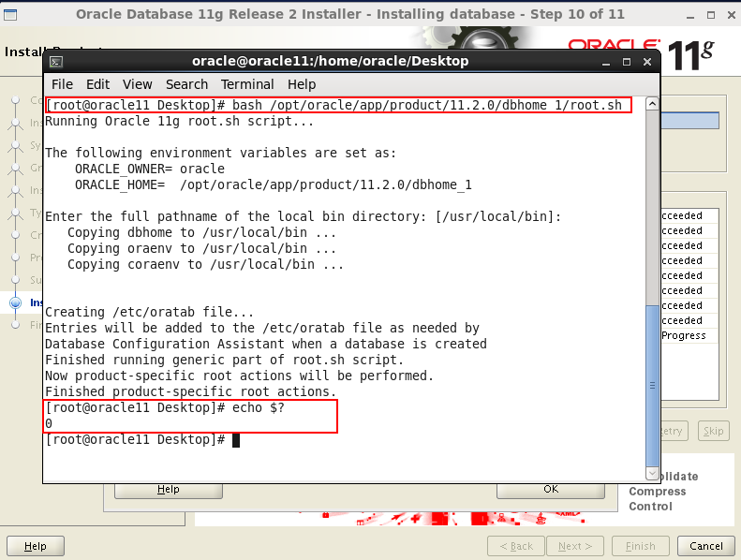Click the installer's bottom-left Help button

tap(36, 546)
